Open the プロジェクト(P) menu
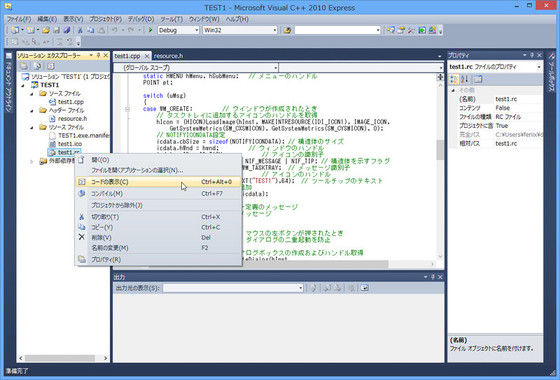 (x=105, y=19)
